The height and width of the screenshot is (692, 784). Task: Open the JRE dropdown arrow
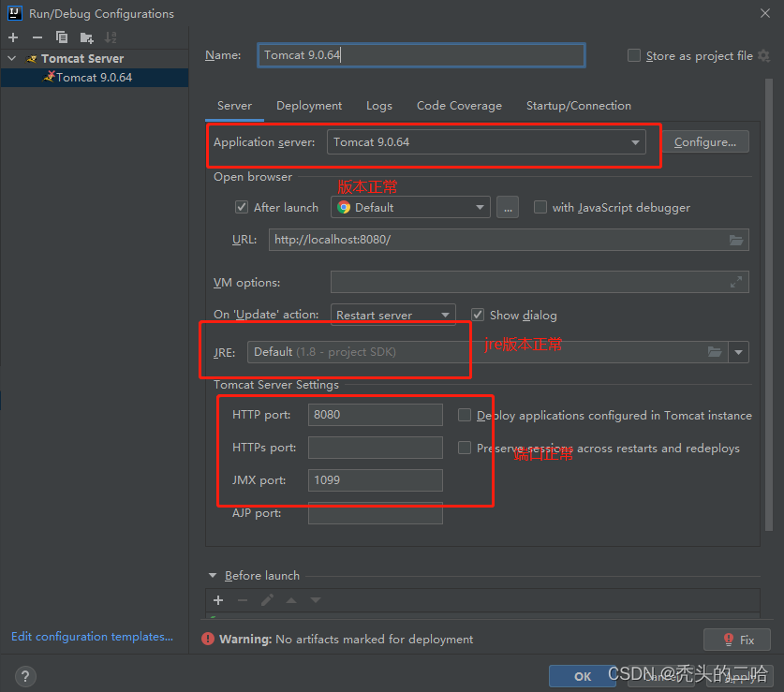pos(738,352)
